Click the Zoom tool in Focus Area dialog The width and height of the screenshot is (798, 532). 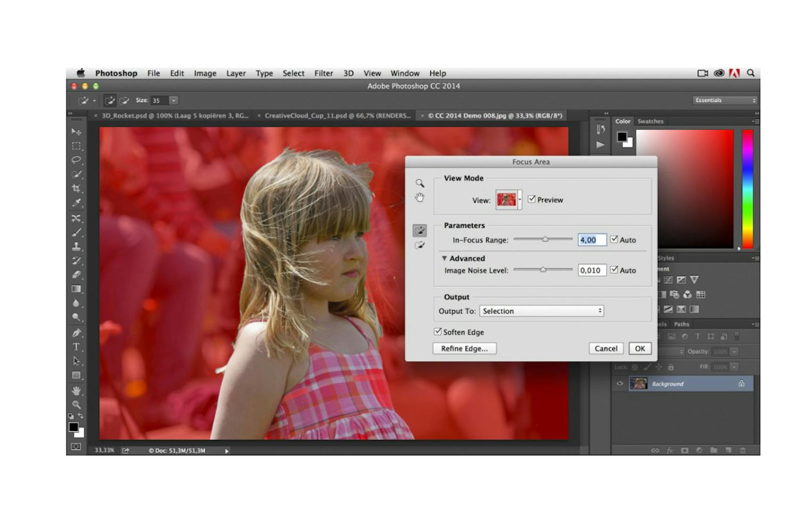(420, 183)
